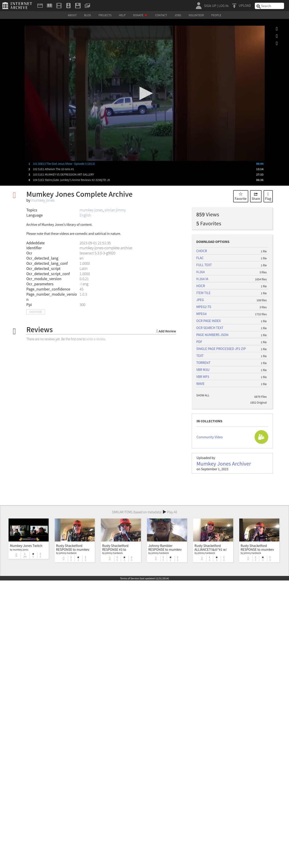Open the Mumkey Jones Archiver uploader link
The image size is (289, 868).
pos(224,464)
